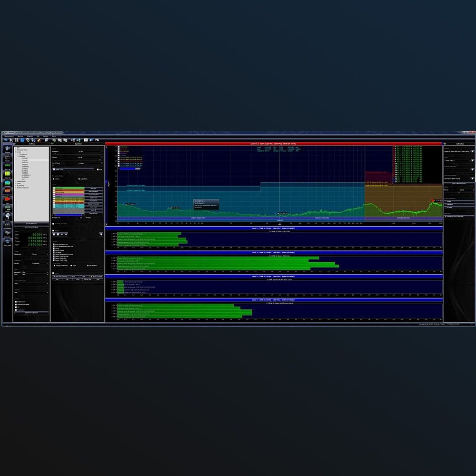Toggle the Internal Preamplifier checkbox
The image size is (476, 476).
16,304
